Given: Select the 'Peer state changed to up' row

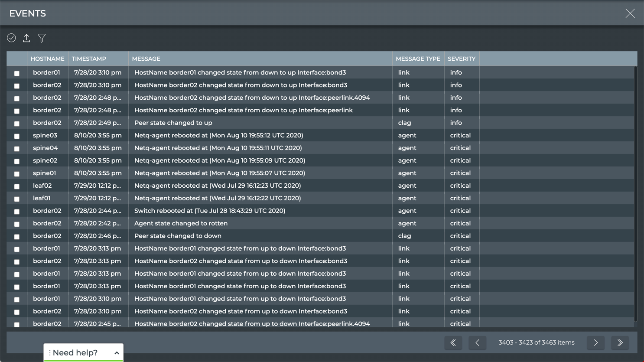Looking at the screenshot, I should tap(16, 124).
